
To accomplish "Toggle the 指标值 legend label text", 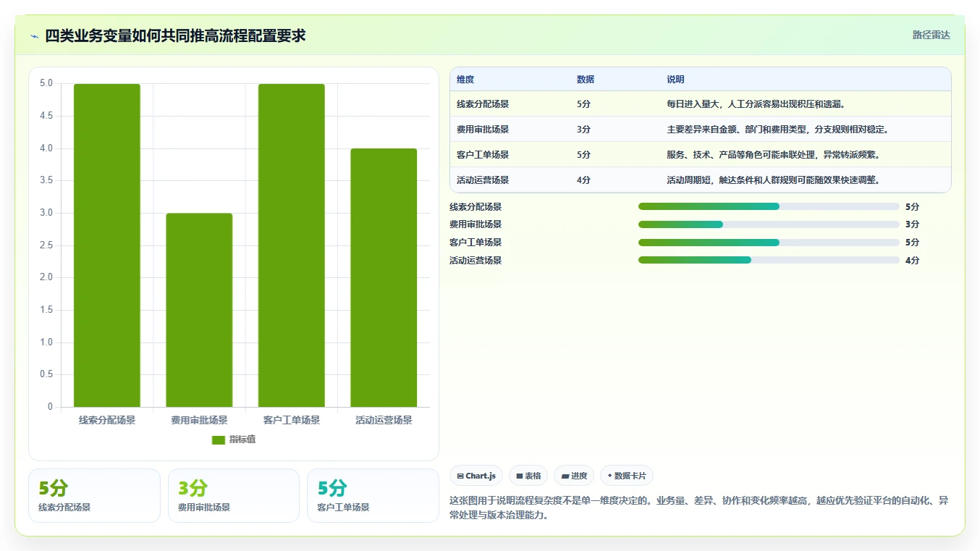I will [x=242, y=440].
